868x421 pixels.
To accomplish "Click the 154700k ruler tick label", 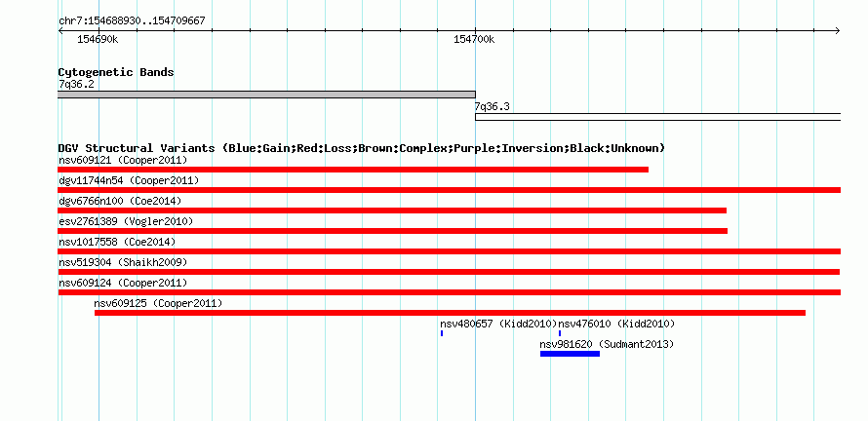I will tap(474, 39).
